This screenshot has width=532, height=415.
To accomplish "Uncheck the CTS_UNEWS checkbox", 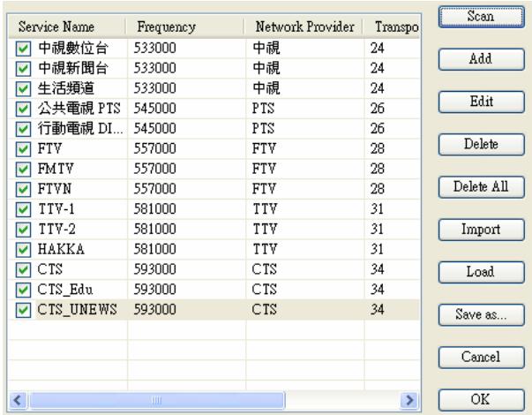I will pos(23,310).
